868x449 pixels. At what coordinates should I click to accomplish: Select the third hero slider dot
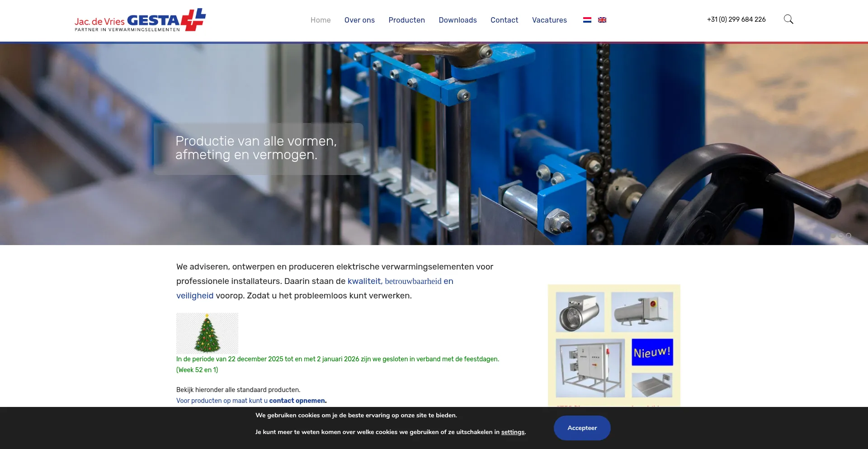coord(849,236)
